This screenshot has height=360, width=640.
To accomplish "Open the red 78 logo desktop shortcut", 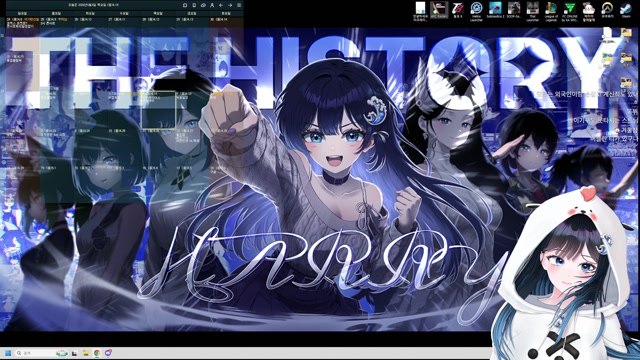I will [458, 11].
